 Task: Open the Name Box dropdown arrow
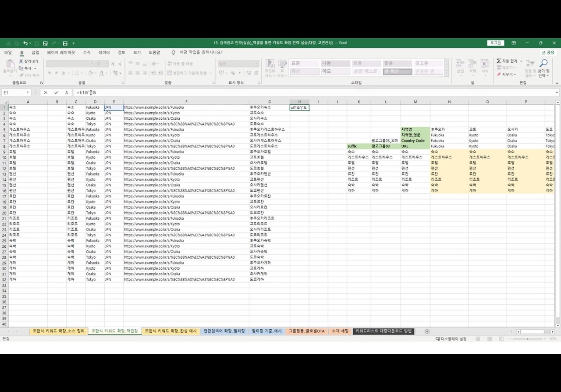(x=28, y=93)
